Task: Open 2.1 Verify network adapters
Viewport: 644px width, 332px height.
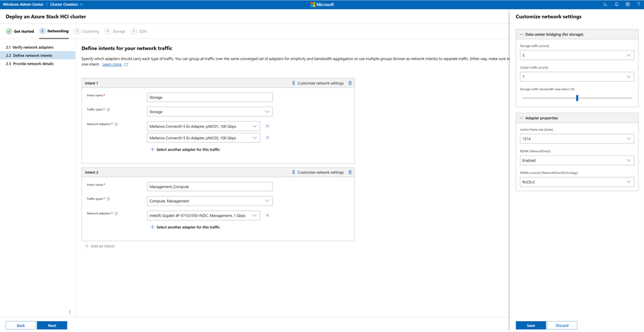Action: click(37, 47)
